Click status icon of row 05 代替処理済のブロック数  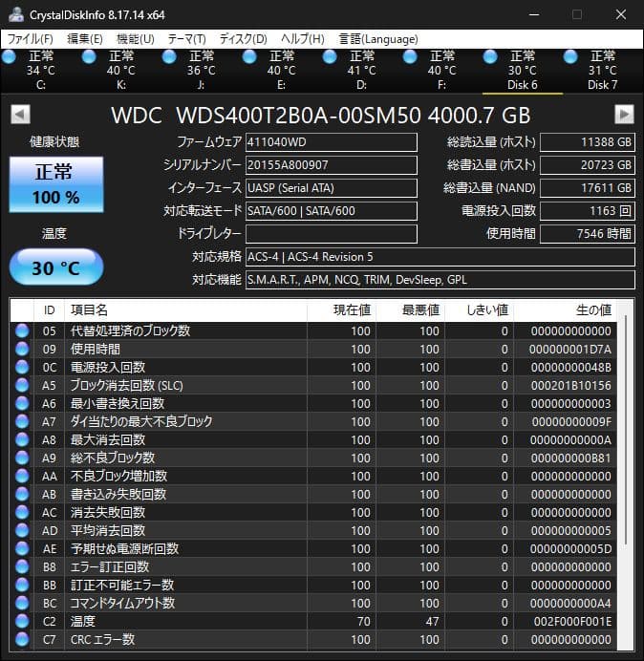point(22,330)
